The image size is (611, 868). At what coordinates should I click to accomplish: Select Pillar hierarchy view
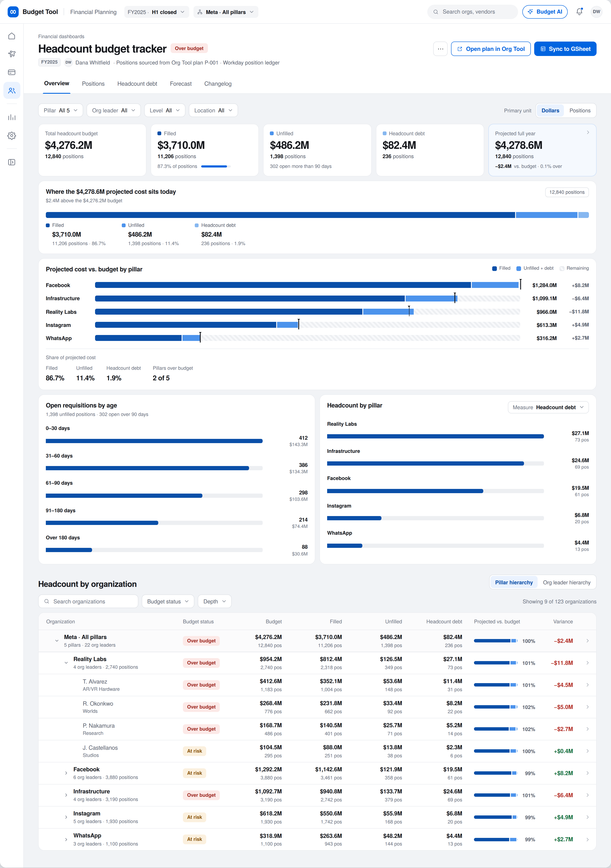(x=514, y=582)
